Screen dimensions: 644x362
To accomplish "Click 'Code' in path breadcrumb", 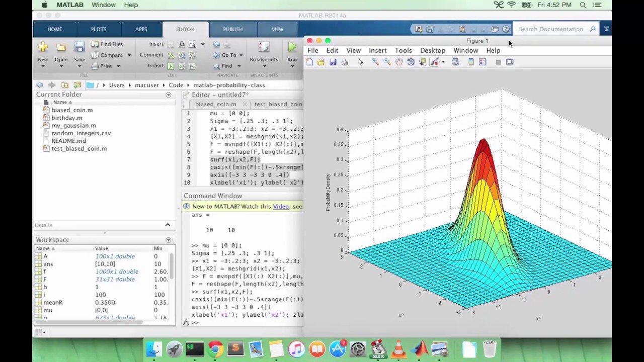I will 176,85.
